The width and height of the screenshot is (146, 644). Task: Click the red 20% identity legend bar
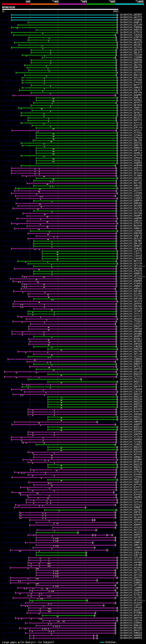16,4
